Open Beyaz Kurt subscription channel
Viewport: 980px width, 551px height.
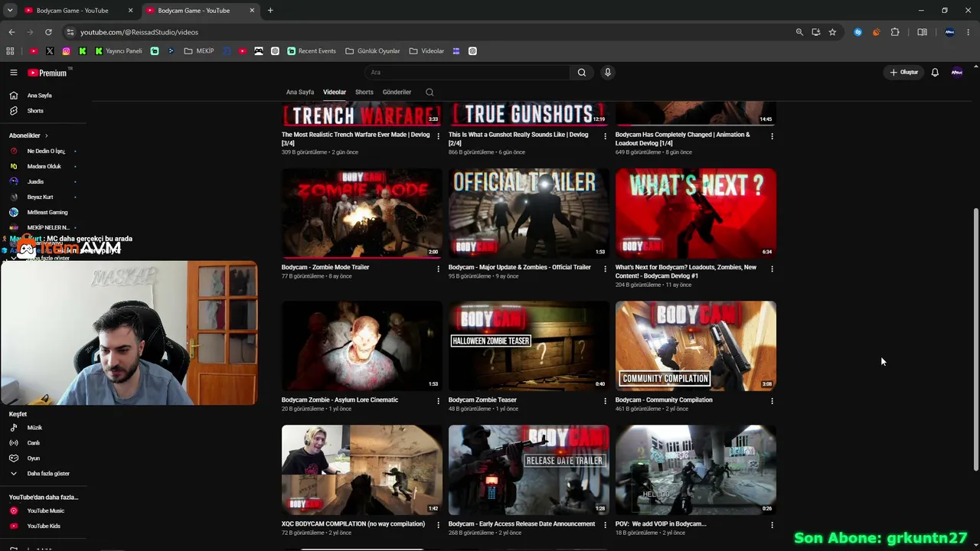40,197
